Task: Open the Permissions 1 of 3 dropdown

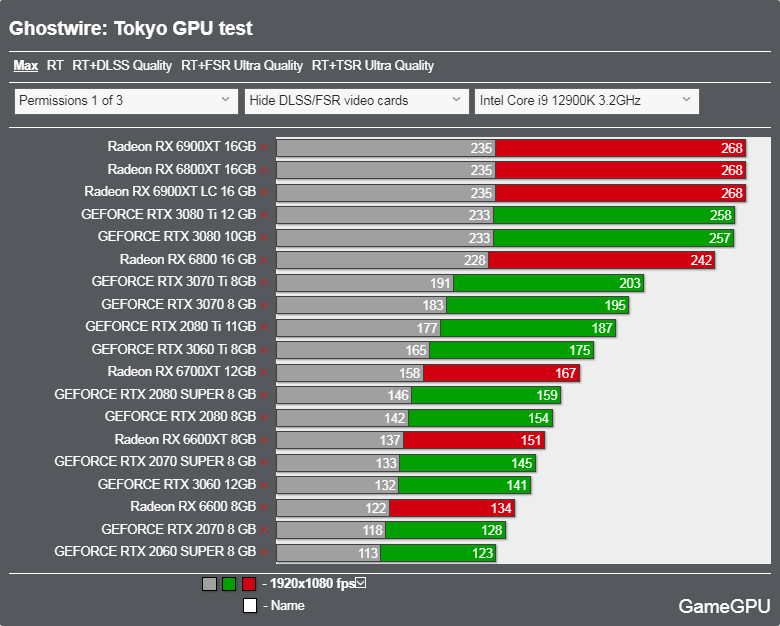Action: click(126, 101)
